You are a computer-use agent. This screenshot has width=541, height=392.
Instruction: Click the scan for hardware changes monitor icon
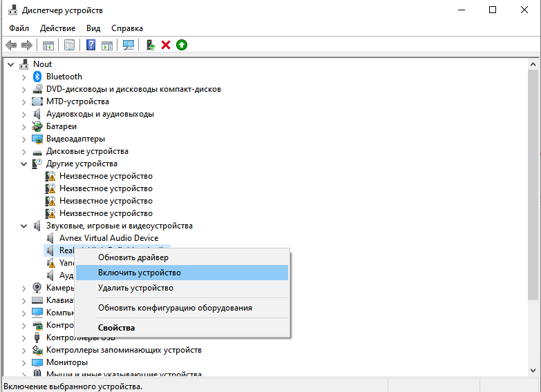[129, 45]
